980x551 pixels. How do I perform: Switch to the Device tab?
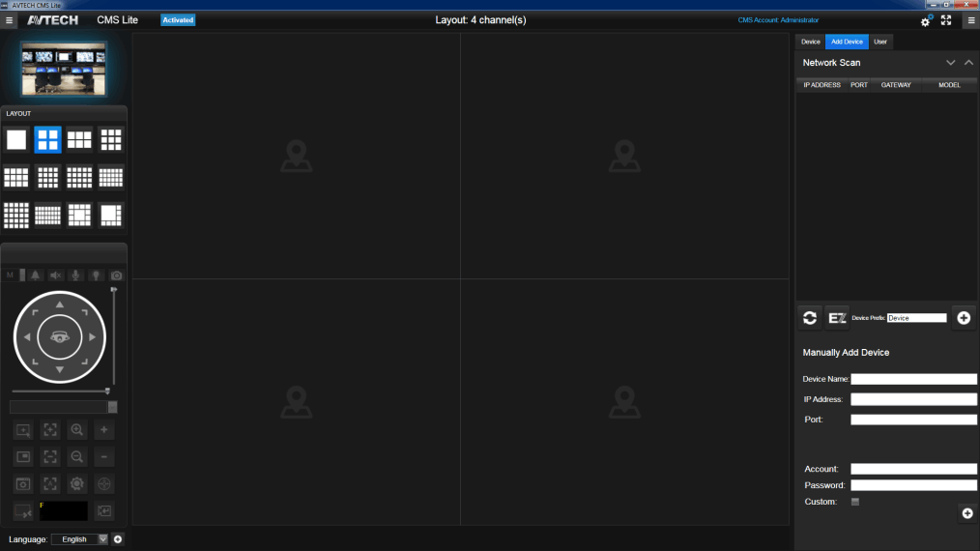click(x=810, y=42)
